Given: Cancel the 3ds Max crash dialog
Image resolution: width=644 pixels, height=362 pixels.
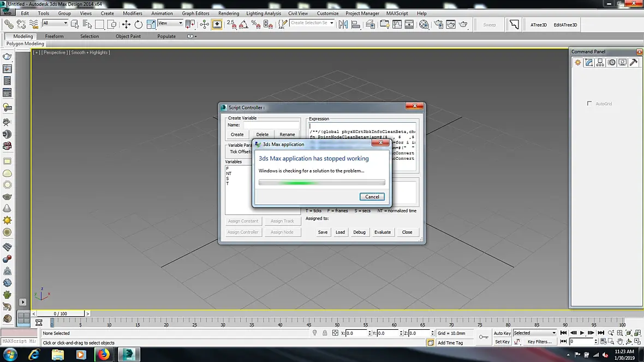Looking at the screenshot, I should click(372, 197).
